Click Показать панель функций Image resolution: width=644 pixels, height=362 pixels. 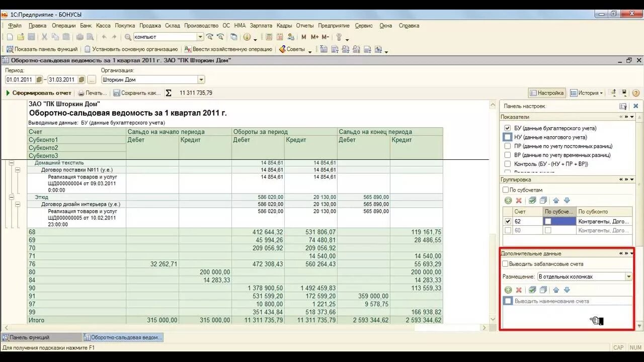tap(42, 49)
